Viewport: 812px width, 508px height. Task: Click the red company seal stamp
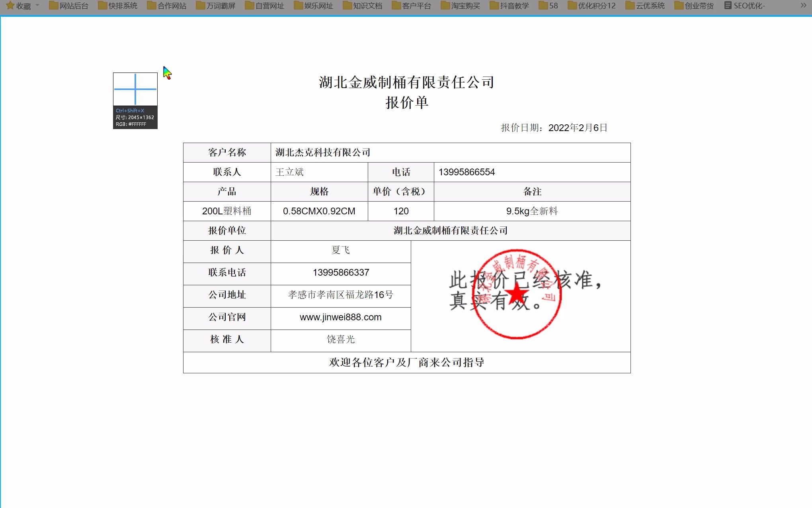coord(517,294)
